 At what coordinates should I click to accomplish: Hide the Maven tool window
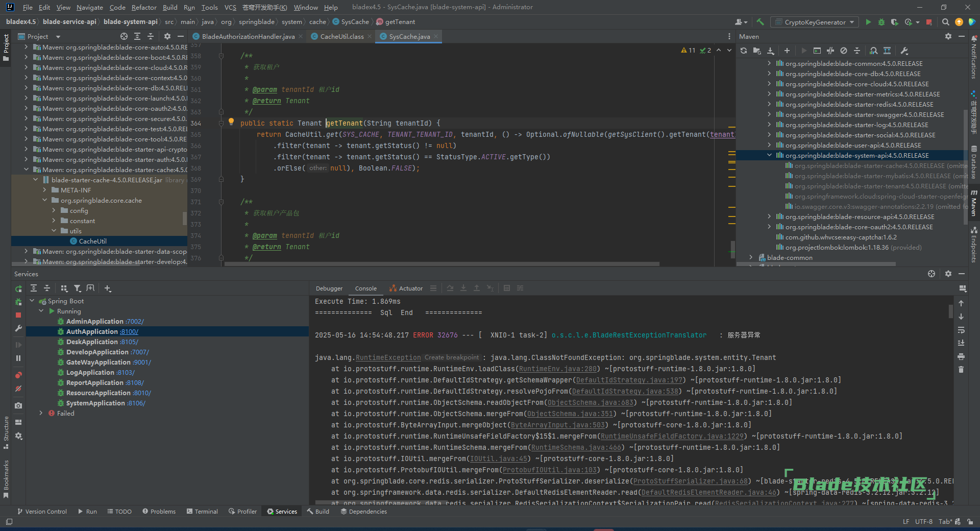[962, 36]
